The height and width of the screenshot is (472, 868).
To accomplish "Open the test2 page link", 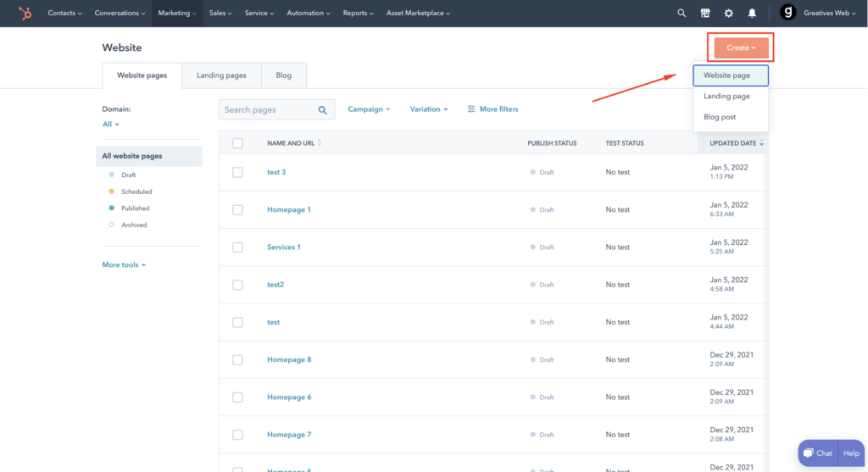I will [275, 285].
